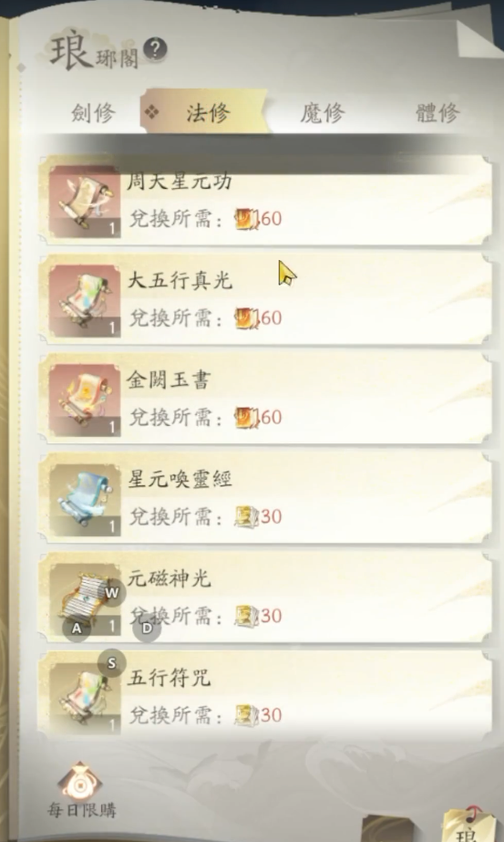504x842 pixels.
Task: Click the 大五行真光 scroll icon
Action: (84, 301)
